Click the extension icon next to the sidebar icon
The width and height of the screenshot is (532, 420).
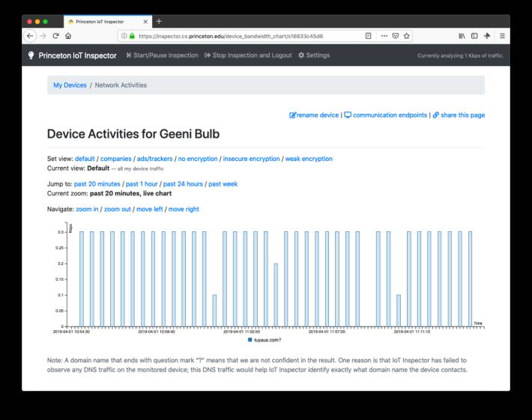(x=487, y=36)
